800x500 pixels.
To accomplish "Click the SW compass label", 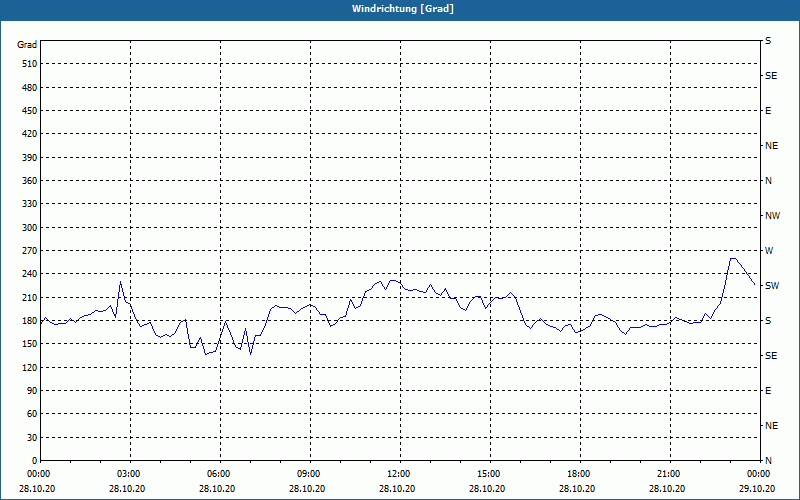I will pyautogui.click(x=772, y=286).
